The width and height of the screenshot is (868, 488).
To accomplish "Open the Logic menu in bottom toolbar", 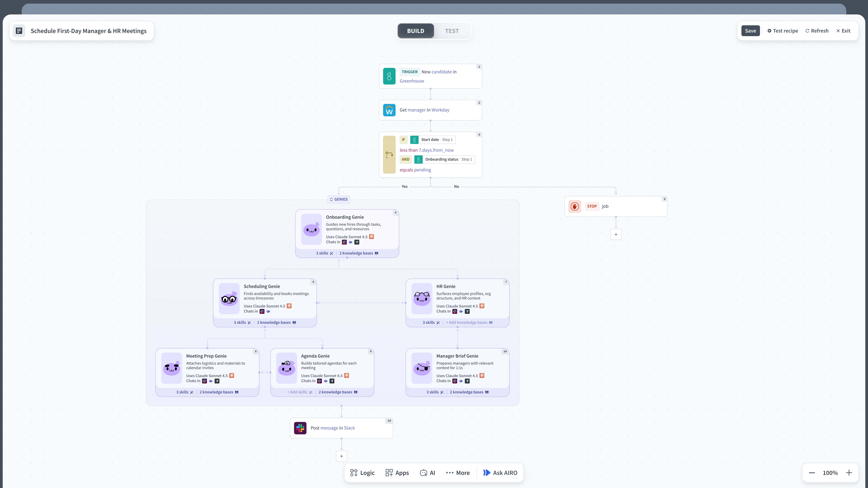I will tap(362, 473).
